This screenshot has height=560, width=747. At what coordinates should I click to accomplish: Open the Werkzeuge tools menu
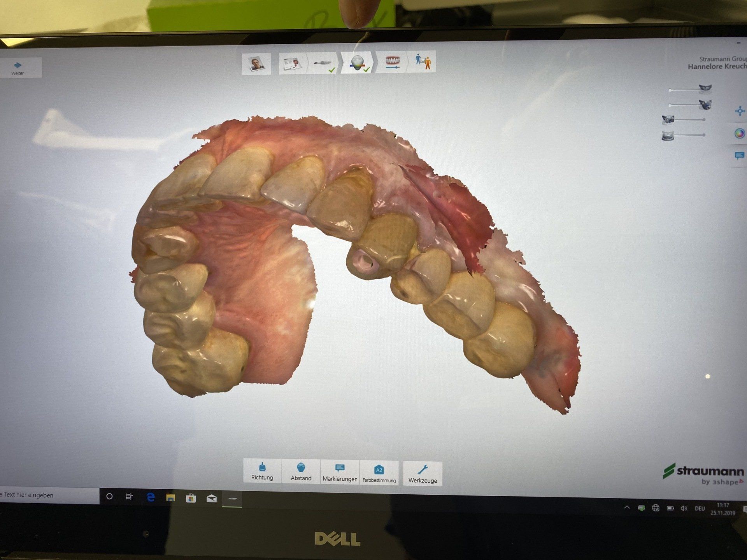pos(423,474)
